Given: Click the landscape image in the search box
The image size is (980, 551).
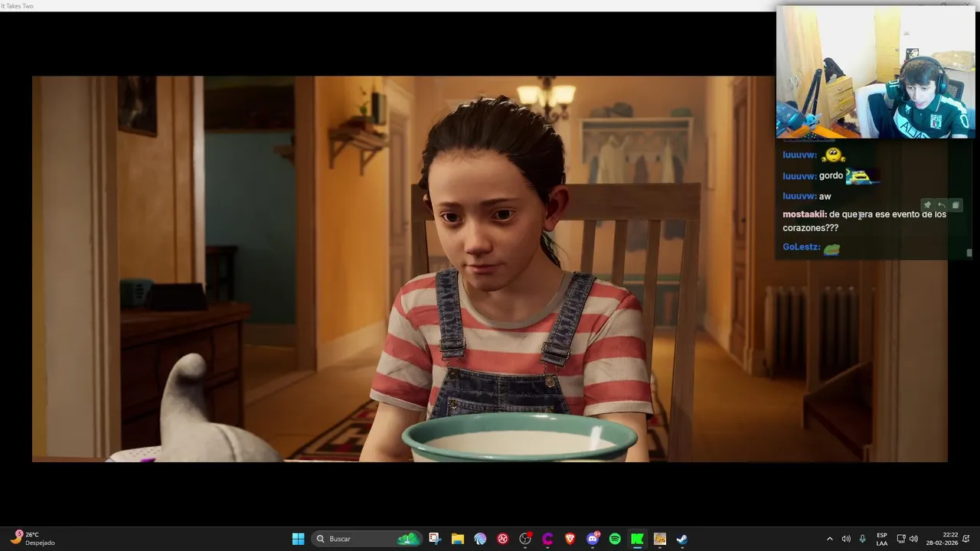Looking at the screenshot, I should (x=409, y=539).
